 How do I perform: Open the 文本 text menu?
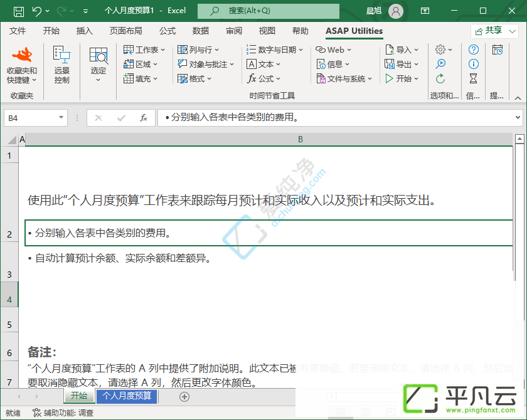click(x=263, y=64)
